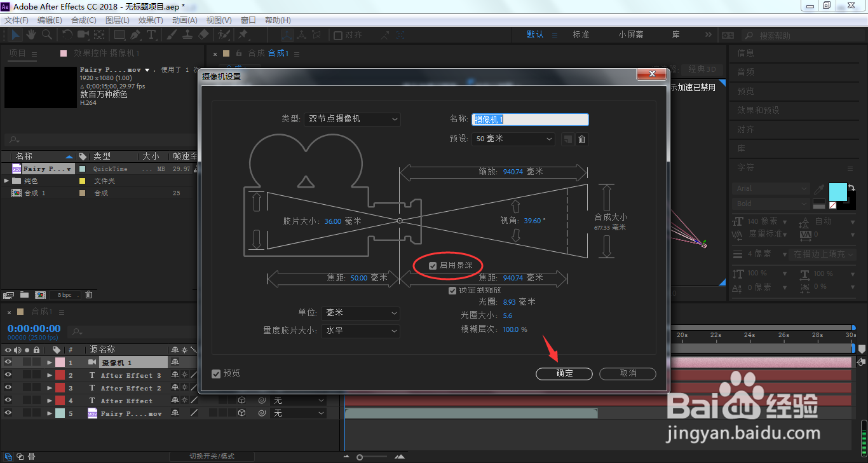868x463 pixels.
Task: Hide the 摄像机 1 layer eye
Action: coord(8,363)
